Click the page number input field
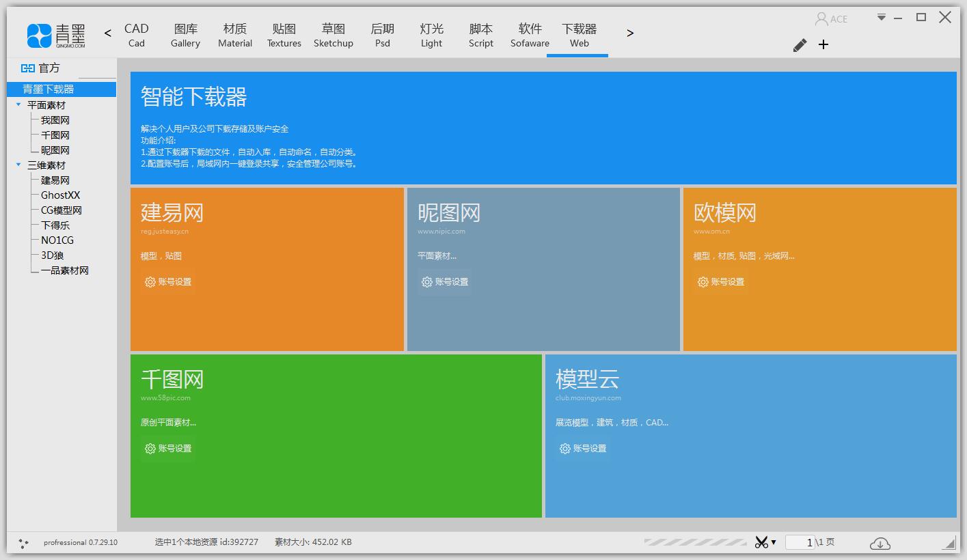 (x=800, y=542)
